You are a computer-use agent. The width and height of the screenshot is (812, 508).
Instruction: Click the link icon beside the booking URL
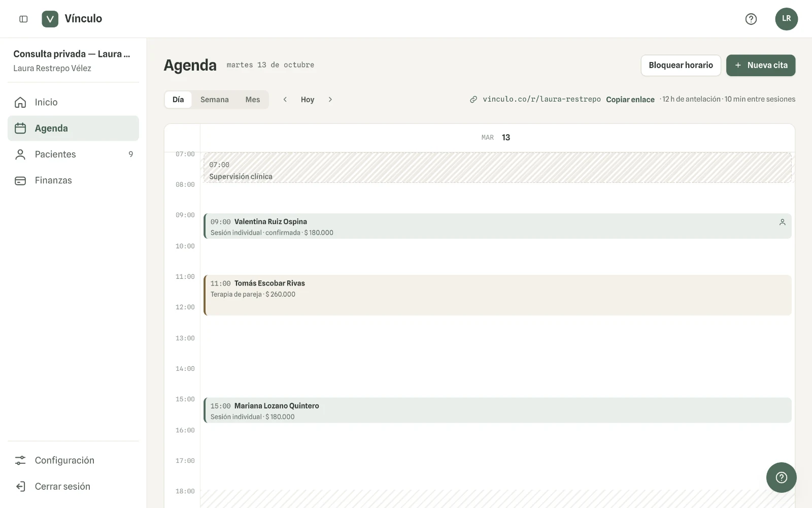tap(473, 100)
